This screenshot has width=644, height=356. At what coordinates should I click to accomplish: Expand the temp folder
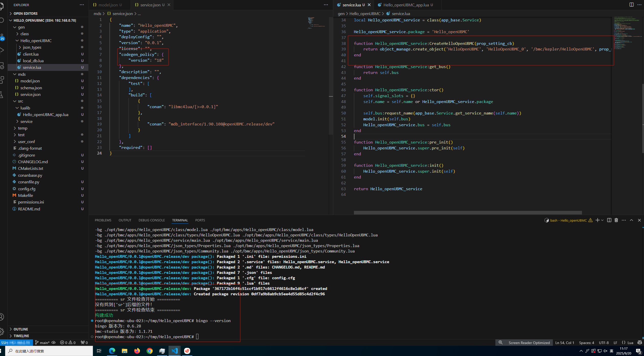click(x=22, y=128)
